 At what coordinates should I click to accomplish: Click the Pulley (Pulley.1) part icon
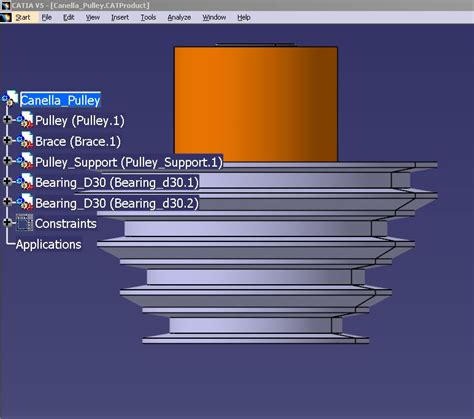[x=25, y=120]
